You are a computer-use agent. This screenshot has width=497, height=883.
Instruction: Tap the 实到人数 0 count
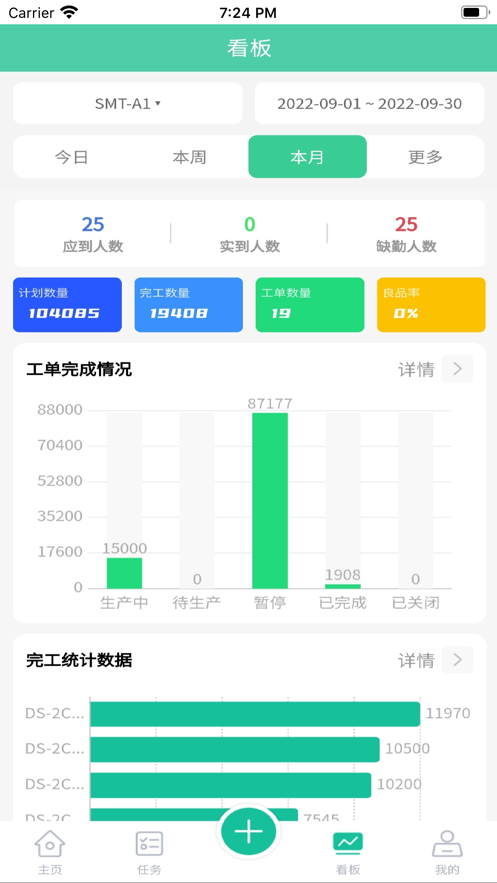249,234
